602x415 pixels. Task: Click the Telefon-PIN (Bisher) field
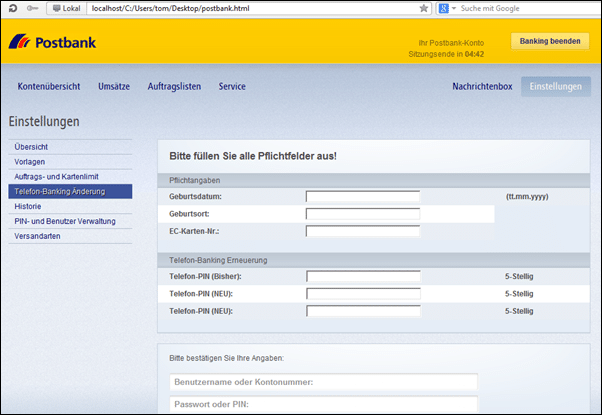(363, 276)
